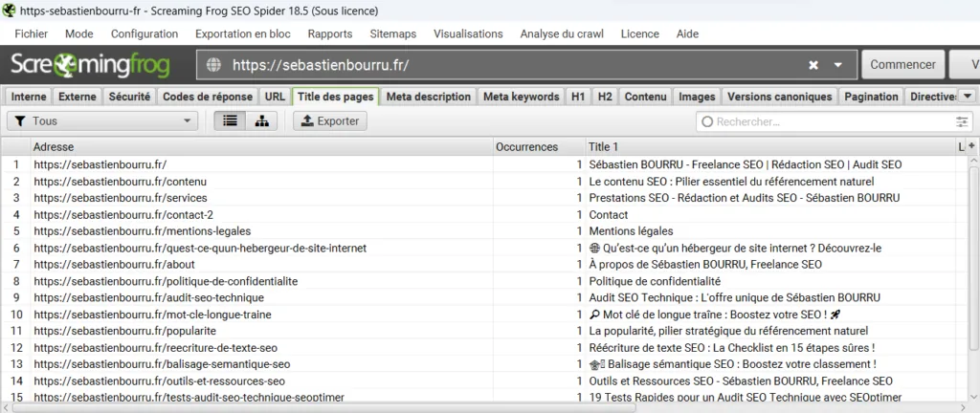Open the Analyse du crawl menu
The height and width of the screenshot is (413, 980).
click(562, 33)
